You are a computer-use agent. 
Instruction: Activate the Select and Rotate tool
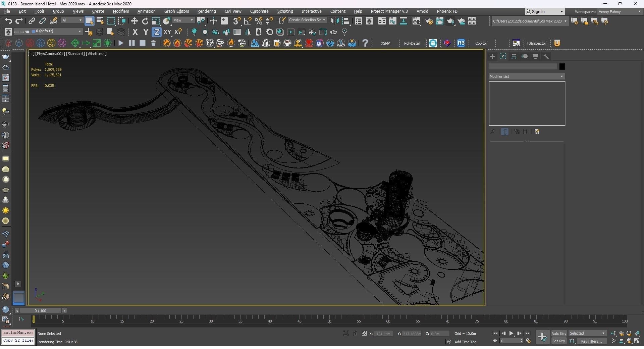tap(145, 21)
